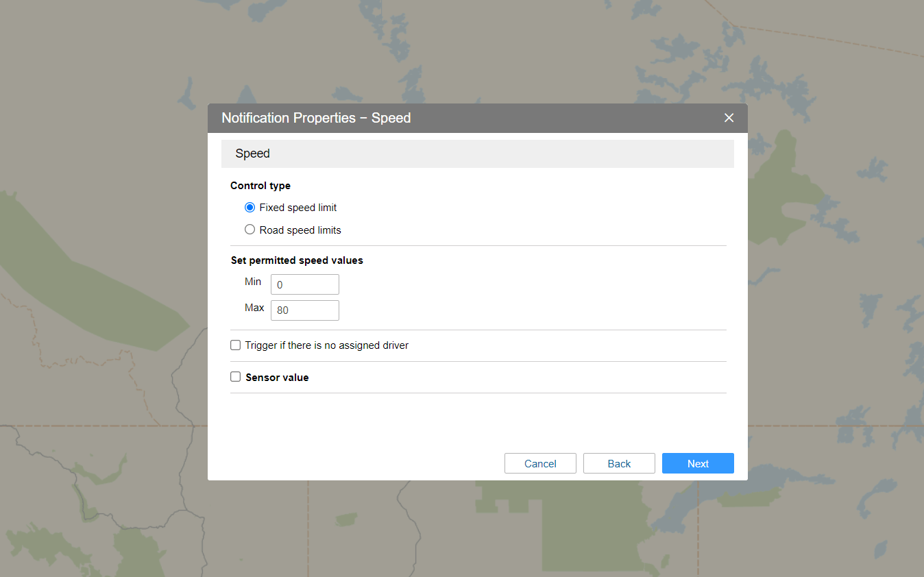Click the Notification Properties – Speed title
924x577 pixels.
pyautogui.click(x=316, y=118)
